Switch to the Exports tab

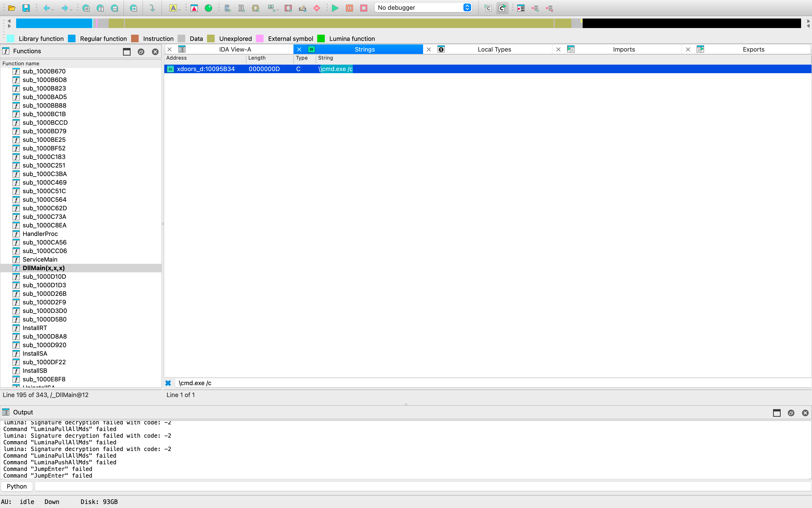(x=753, y=49)
